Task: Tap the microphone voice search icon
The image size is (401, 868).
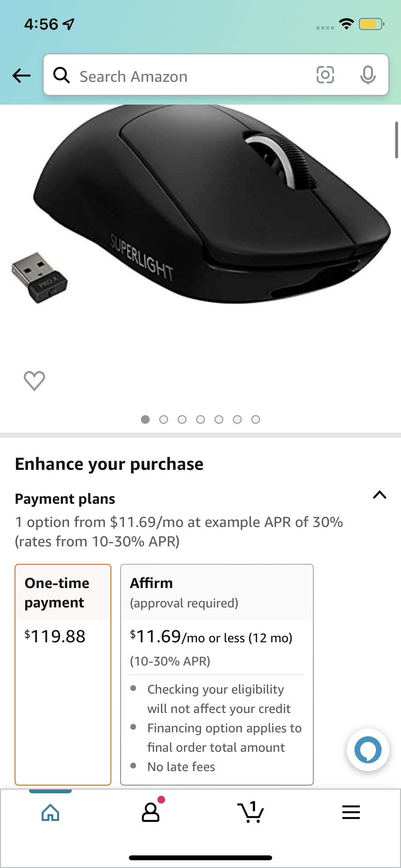Action: coord(368,75)
